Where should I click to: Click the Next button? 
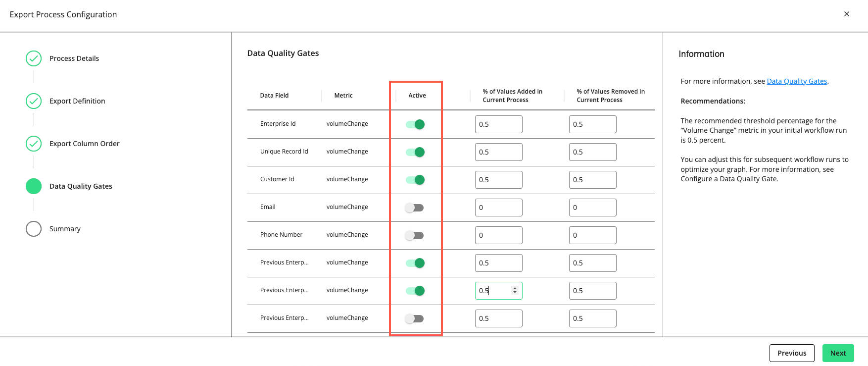pos(838,353)
